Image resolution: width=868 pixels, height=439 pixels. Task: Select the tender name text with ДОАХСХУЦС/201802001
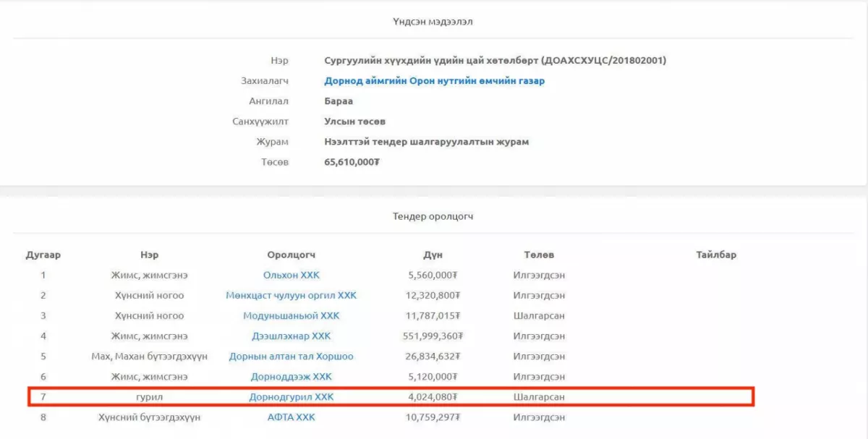point(495,61)
